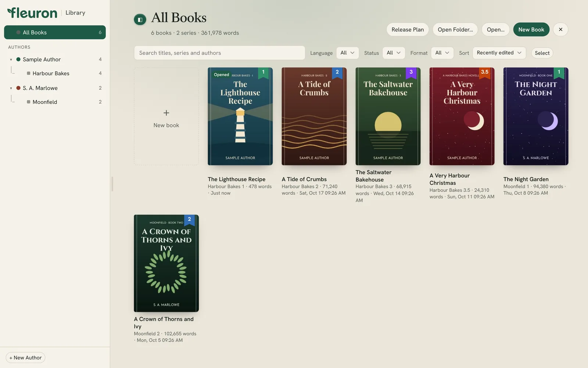
Task: Open the Format filter dropdown
Action: click(442, 53)
